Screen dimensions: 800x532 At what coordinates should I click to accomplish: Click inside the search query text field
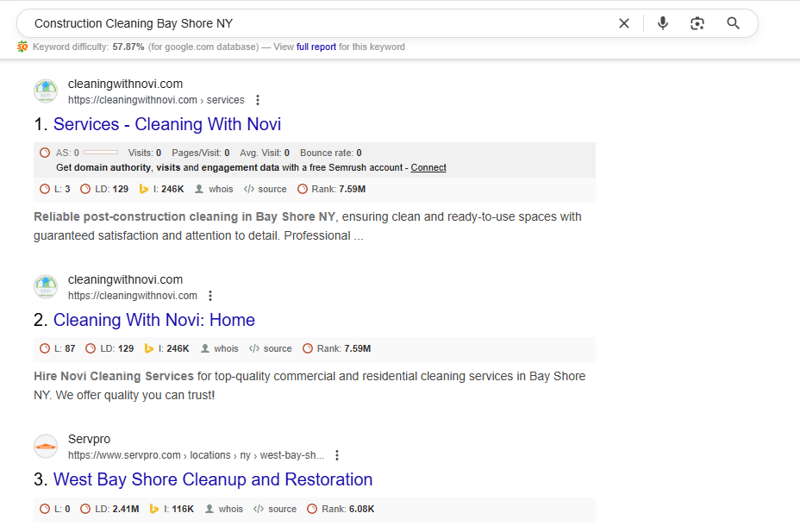tap(319, 23)
